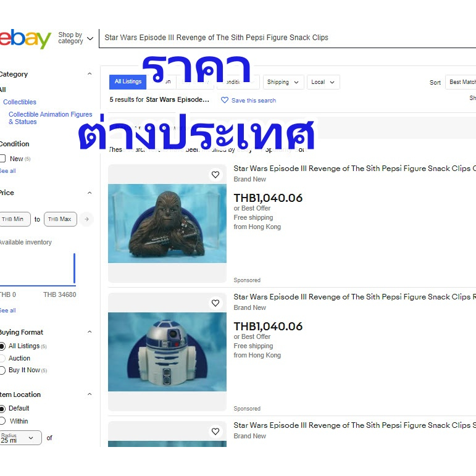Screen dimensions: 476x476
Task: Click the eBay logo
Action: [x=25, y=39]
